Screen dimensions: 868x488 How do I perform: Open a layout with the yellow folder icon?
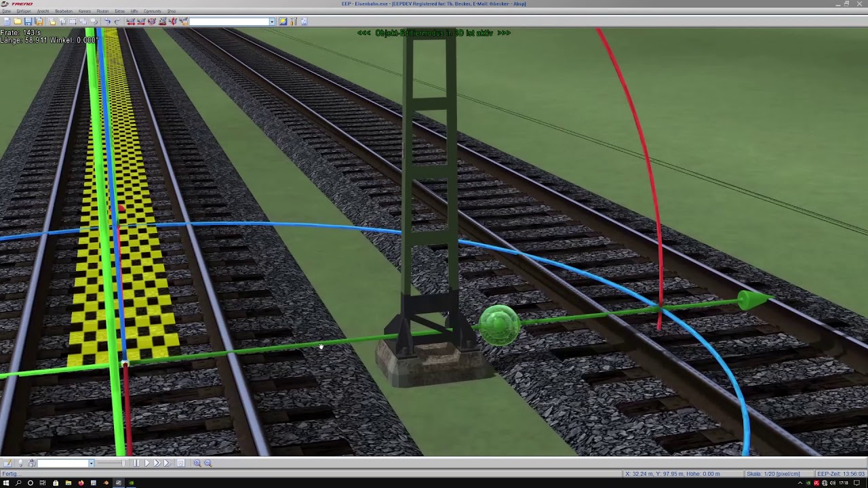pos(18,22)
